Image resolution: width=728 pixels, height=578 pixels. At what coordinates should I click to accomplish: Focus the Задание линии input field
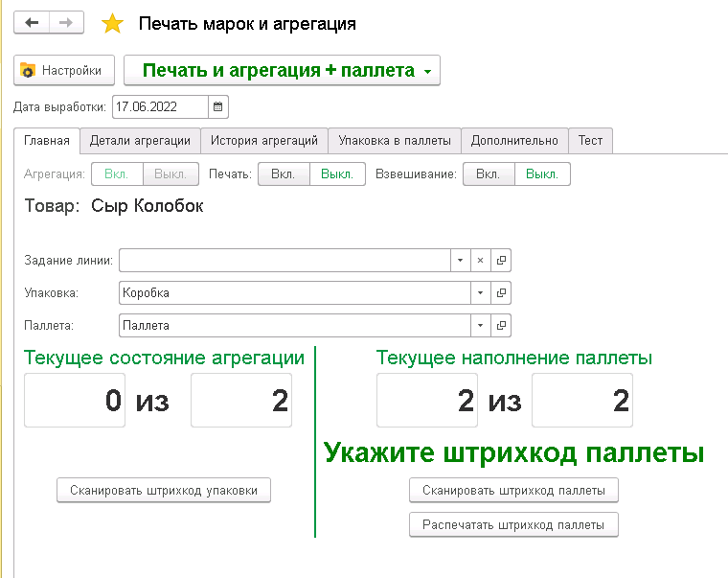(284, 260)
